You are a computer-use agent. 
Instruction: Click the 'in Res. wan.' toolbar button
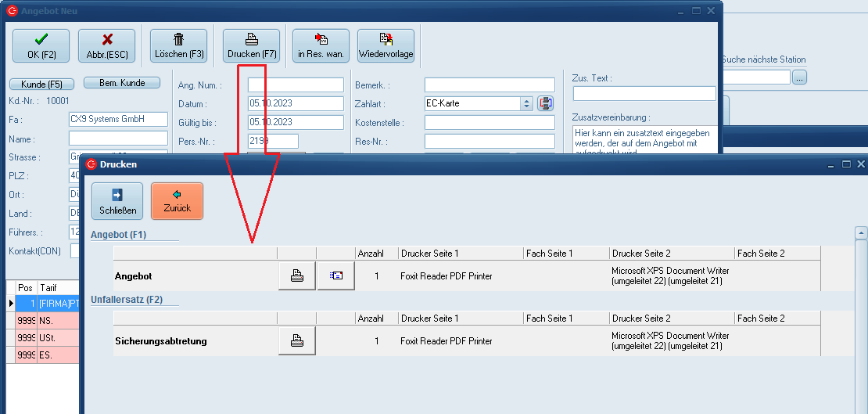tap(321, 46)
